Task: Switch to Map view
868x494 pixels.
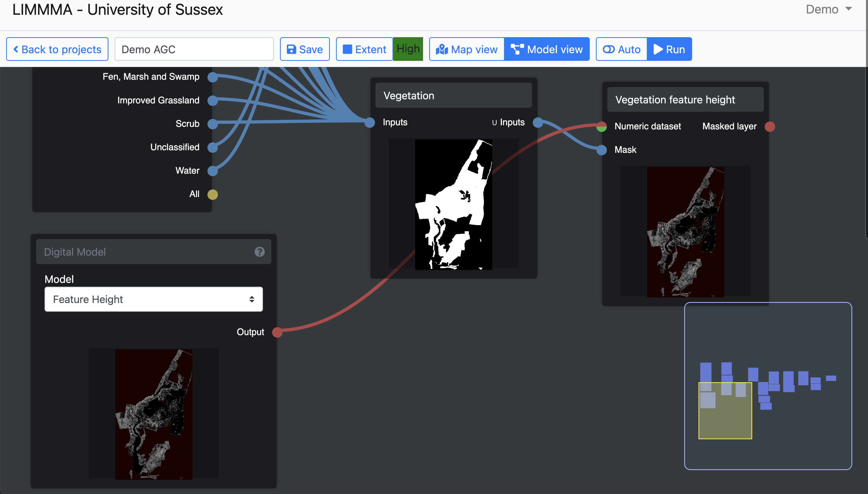Action: pos(467,50)
